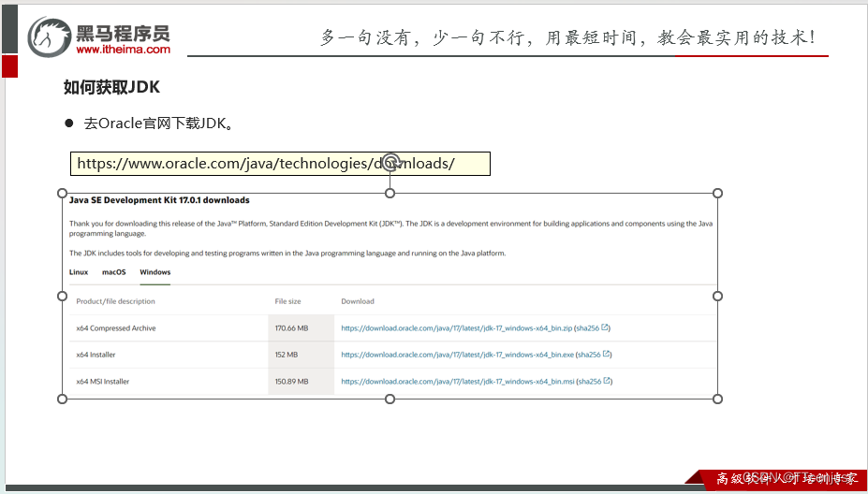This screenshot has width=868, height=494.
Task: Click the 黑马程序员 brand name text
Action: pyautogui.click(x=123, y=33)
